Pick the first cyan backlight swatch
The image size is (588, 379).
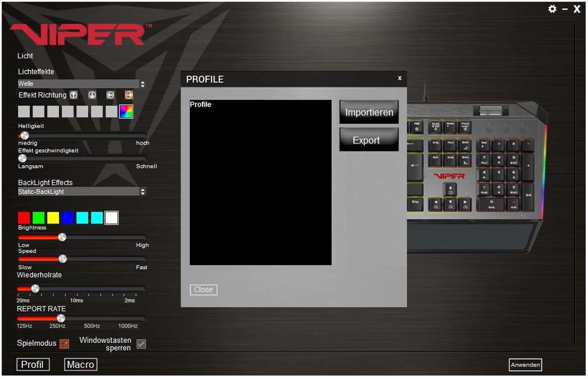(x=82, y=218)
